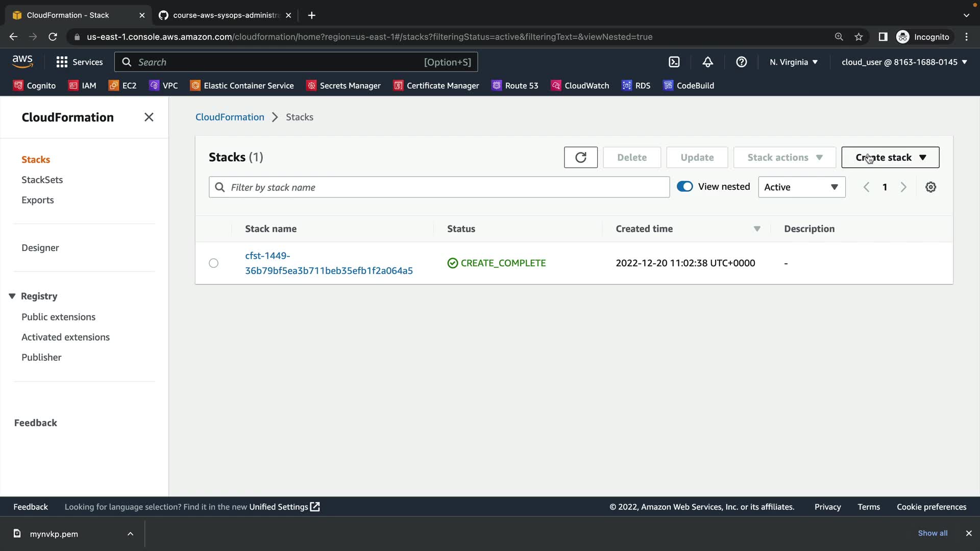Screen dimensions: 980x551
Task: Click the help question mark icon
Action: (x=741, y=62)
